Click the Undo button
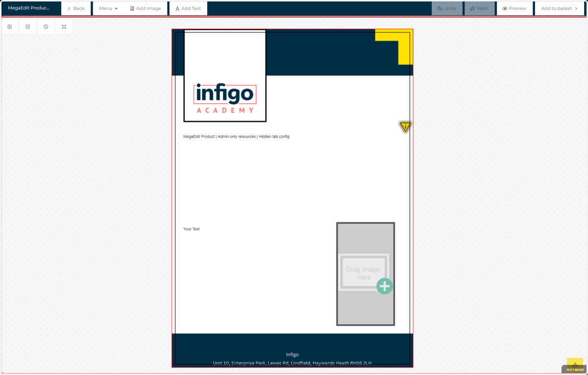Image resolution: width=588 pixels, height=375 pixels. (447, 8)
